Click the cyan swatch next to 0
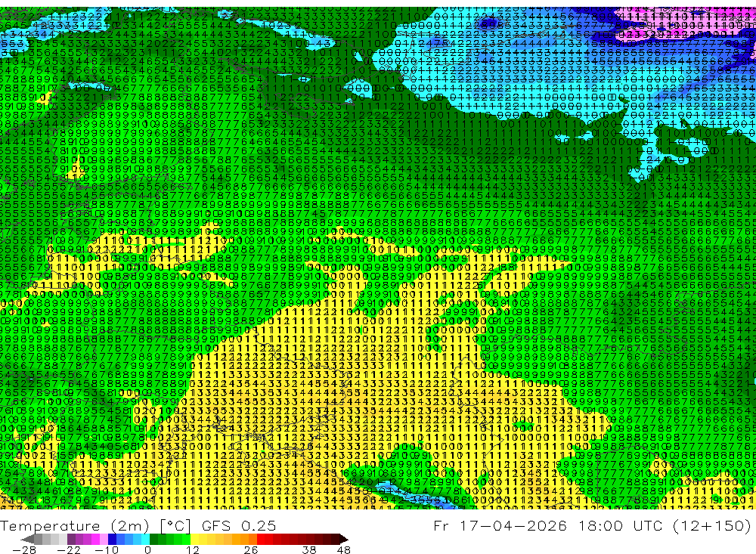 click(x=146, y=540)
